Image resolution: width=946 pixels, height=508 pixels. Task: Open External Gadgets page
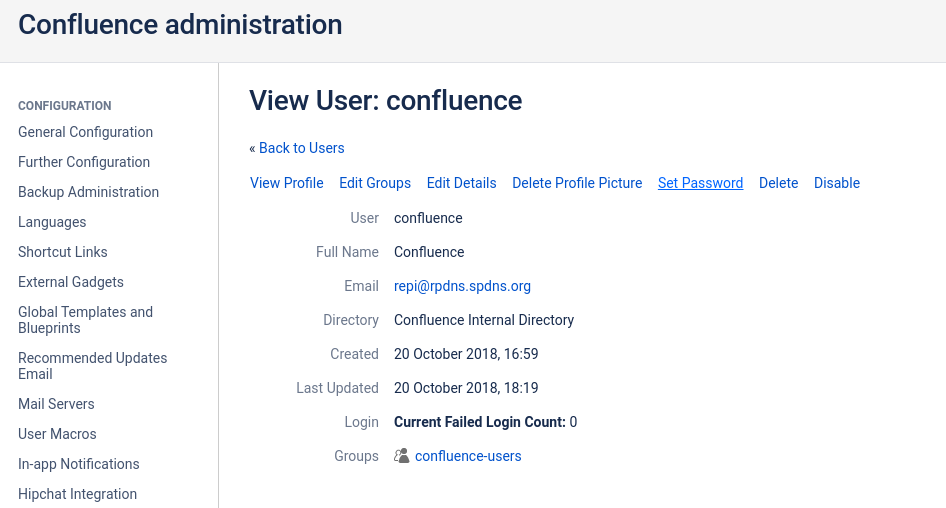71,282
